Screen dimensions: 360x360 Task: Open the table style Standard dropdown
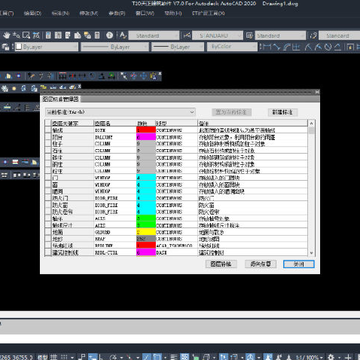(280, 35)
